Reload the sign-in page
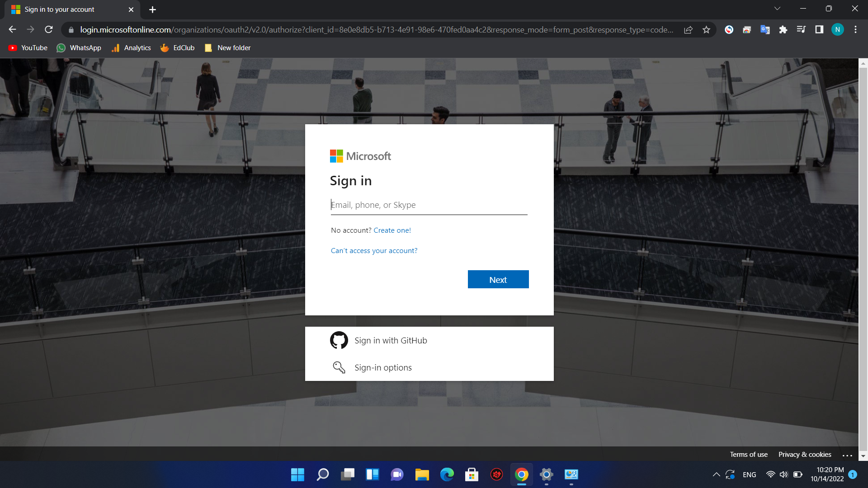Viewport: 868px width, 488px height. tap(49, 30)
